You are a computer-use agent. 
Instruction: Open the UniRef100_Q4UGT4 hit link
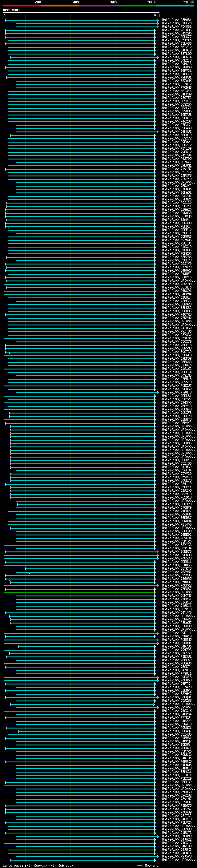[x=176, y=57]
